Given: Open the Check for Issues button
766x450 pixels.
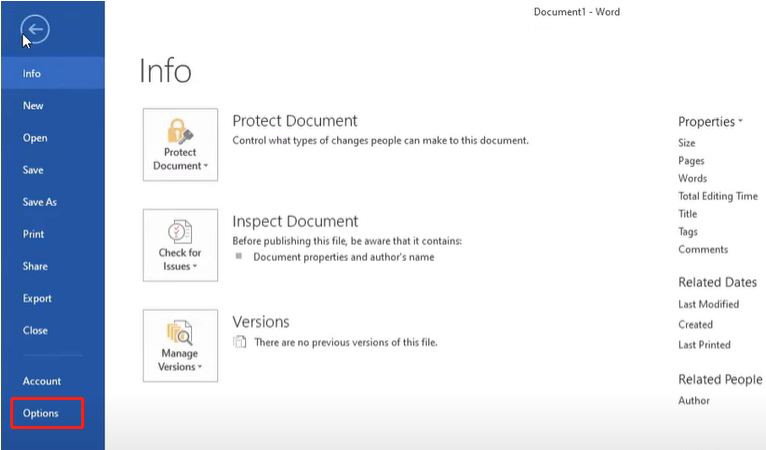Looking at the screenshot, I should point(180,245).
